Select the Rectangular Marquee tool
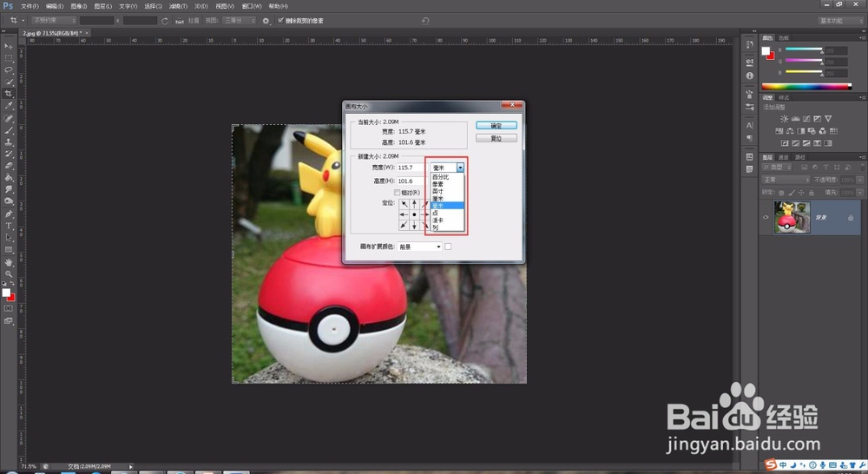The image size is (868, 474). (x=9, y=58)
